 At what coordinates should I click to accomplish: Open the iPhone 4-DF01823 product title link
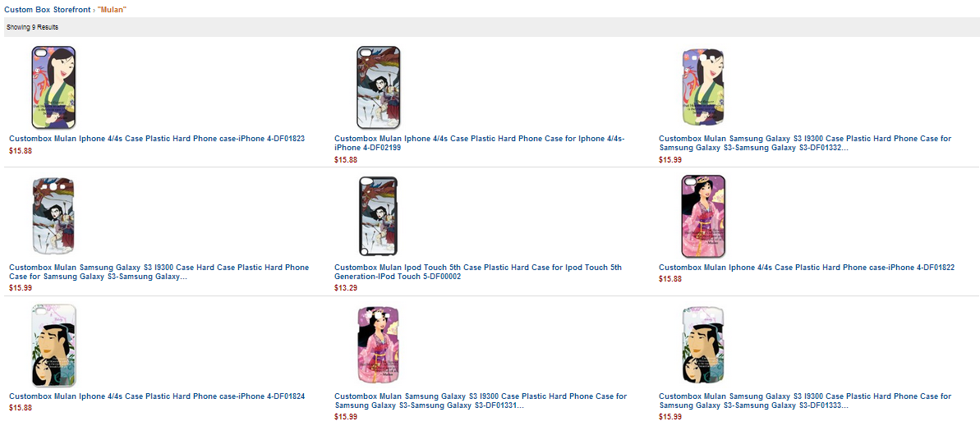coord(157,139)
